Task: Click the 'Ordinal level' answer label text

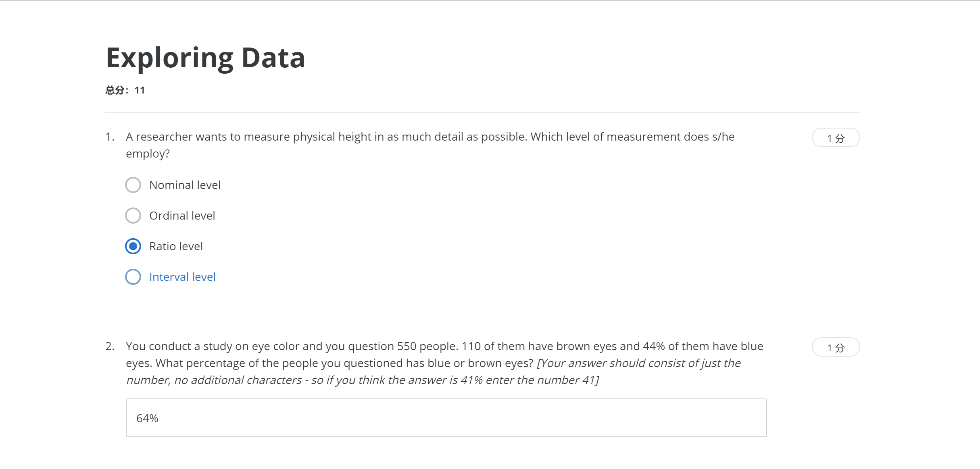Action: click(x=182, y=216)
